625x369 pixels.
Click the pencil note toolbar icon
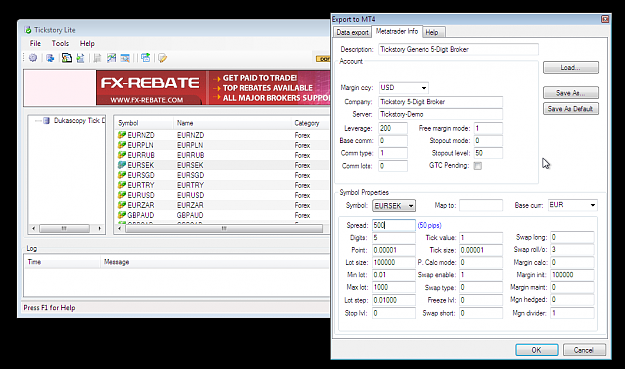[x=162, y=58]
